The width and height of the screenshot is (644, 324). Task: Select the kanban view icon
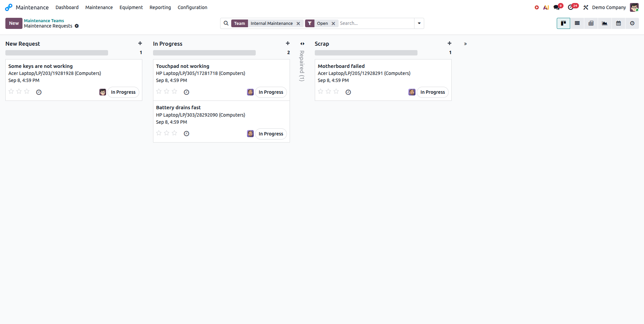563,23
